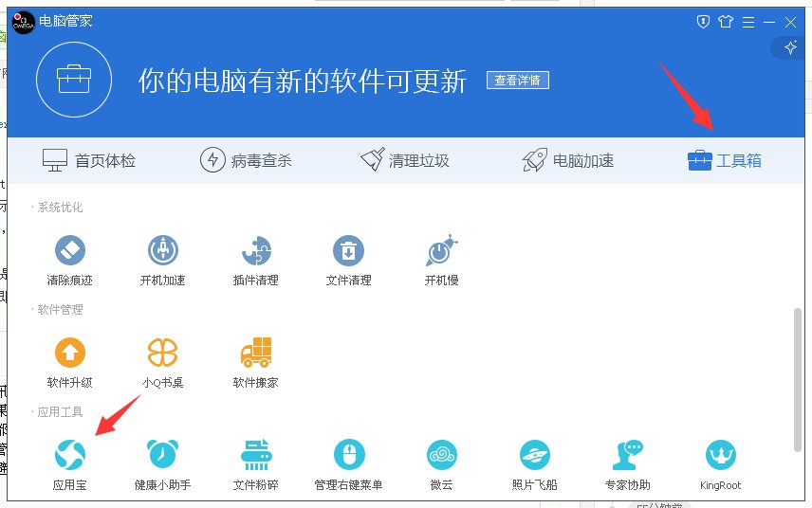The height and width of the screenshot is (508, 812).
Task: Click the sparkle star icon at right edge
Action: [790, 48]
